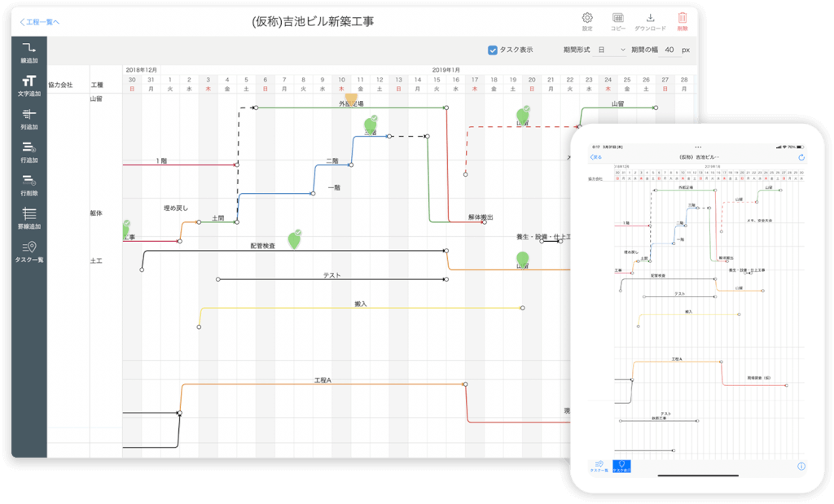Viewport: 834px width, 504px height.
Task: Toggle タスク表示 in the iPad bottom bar
Action: tap(622, 466)
